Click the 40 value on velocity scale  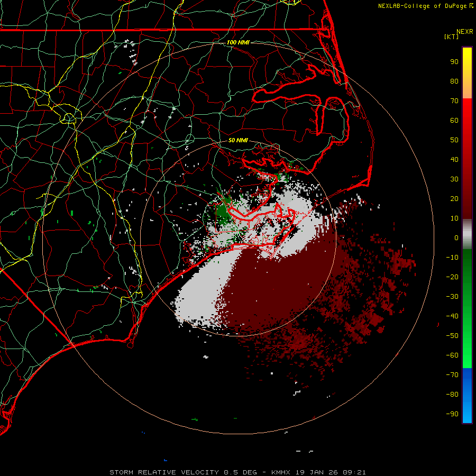454,160
